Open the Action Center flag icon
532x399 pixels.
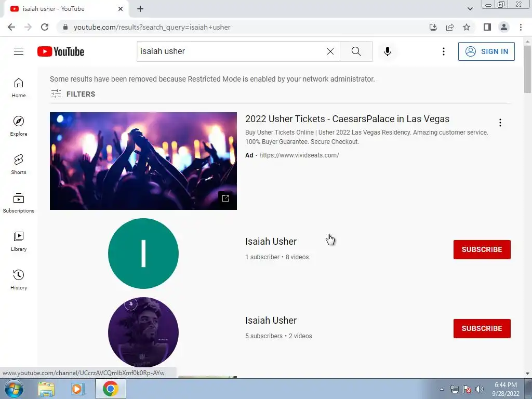coord(467,389)
